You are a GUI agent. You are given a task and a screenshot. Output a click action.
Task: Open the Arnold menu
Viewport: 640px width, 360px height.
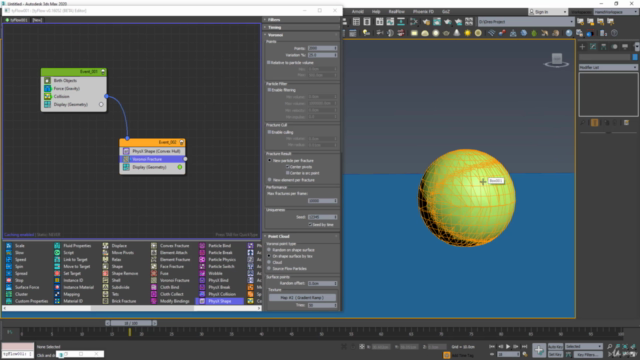pyautogui.click(x=358, y=12)
